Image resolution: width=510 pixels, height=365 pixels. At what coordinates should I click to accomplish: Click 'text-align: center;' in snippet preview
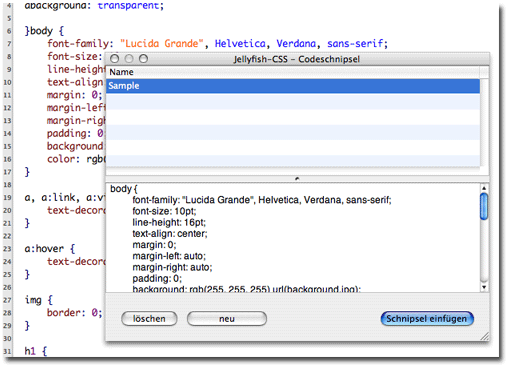coord(170,234)
